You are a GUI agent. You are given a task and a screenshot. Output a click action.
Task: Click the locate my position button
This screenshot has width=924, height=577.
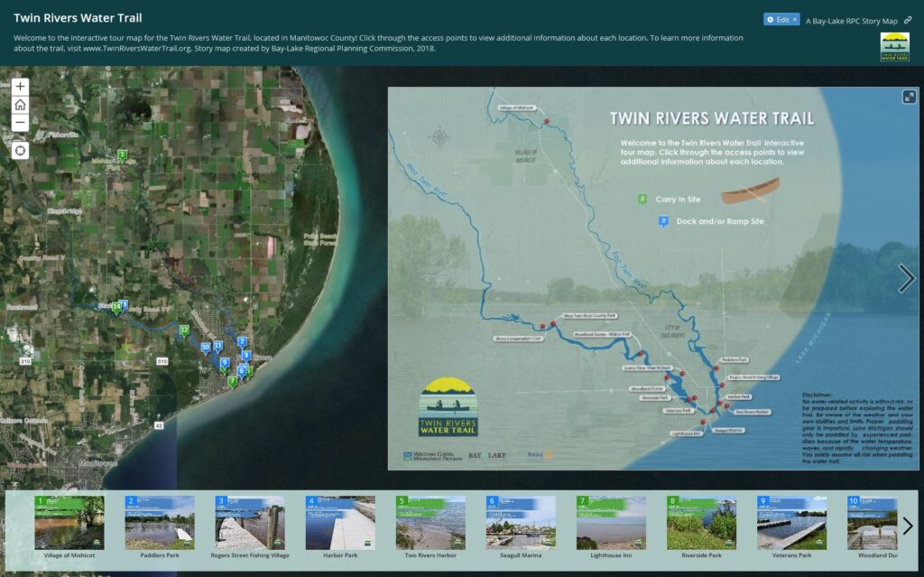pos(20,150)
